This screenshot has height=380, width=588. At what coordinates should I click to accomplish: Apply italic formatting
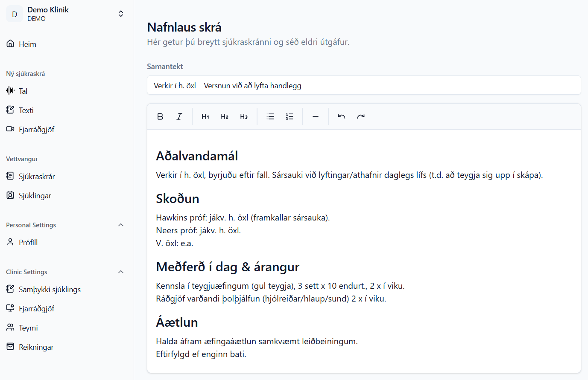(x=179, y=116)
